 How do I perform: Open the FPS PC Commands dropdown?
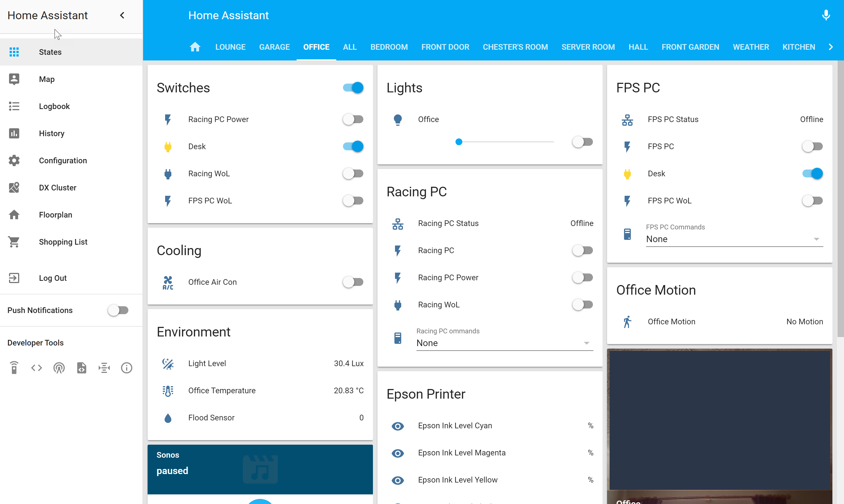[734, 239]
